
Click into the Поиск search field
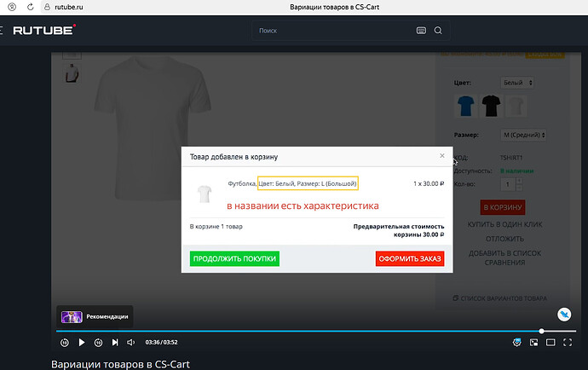tap(332, 32)
